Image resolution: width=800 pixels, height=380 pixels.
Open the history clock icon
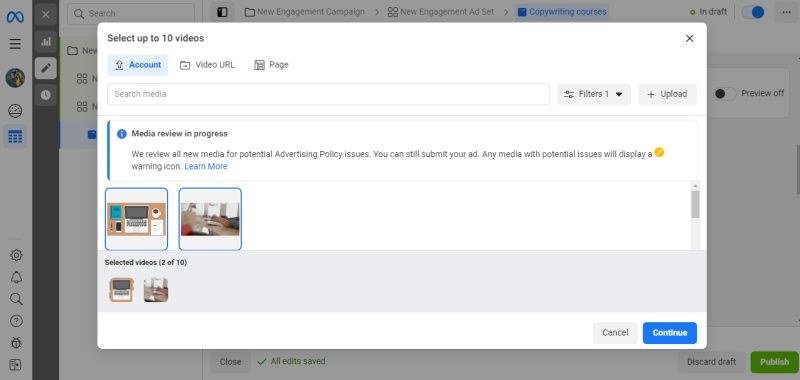click(46, 95)
